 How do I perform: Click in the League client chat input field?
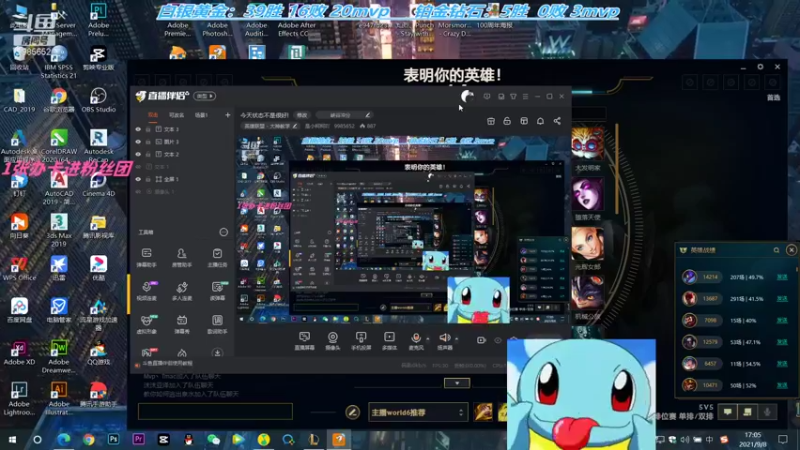(215, 411)
